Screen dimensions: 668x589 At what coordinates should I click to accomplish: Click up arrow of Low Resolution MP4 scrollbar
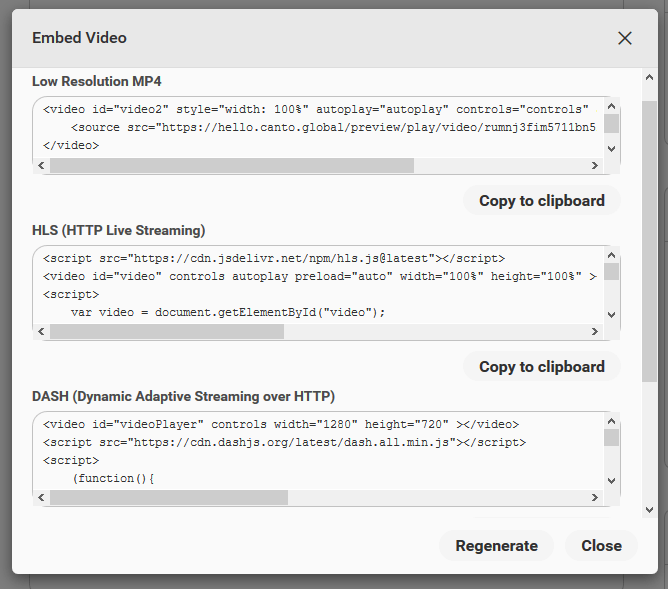coord(611,106)
